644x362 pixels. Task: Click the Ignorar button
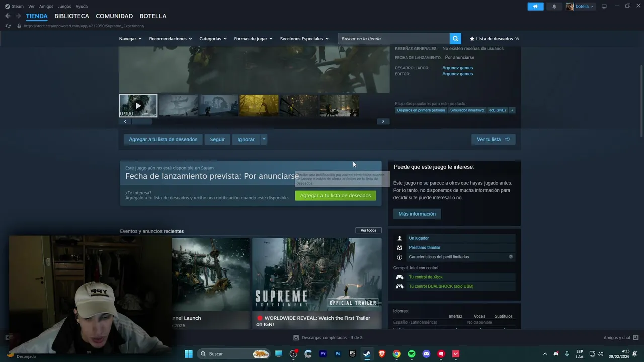coord(246,139)
